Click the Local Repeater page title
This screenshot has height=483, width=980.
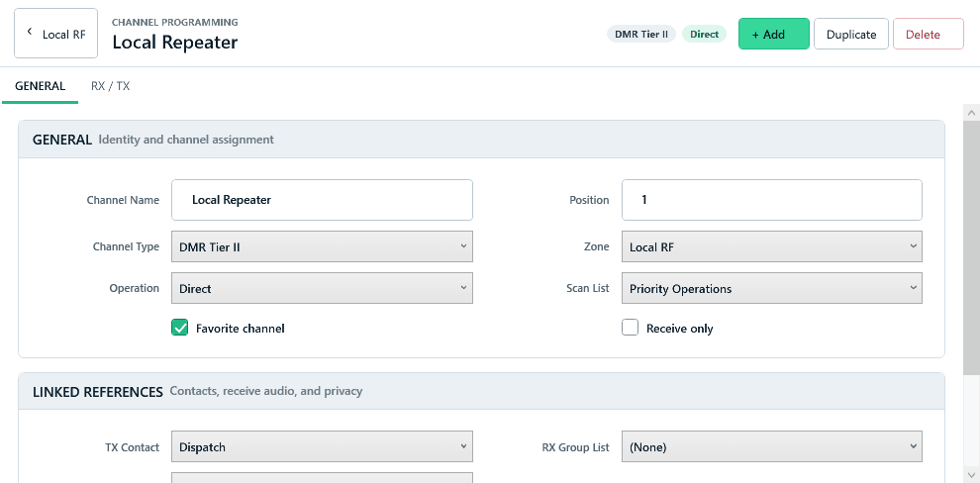coord(175,43)
